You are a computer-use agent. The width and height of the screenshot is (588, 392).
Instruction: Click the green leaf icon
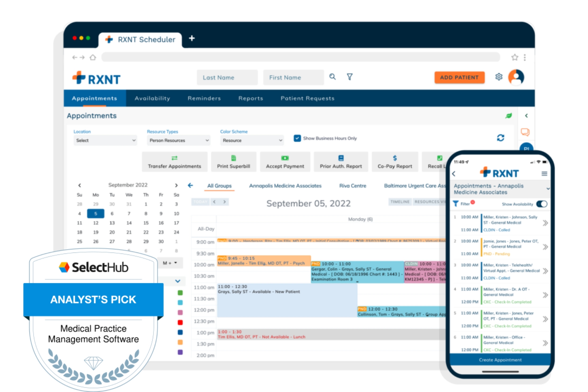point(509,116)
